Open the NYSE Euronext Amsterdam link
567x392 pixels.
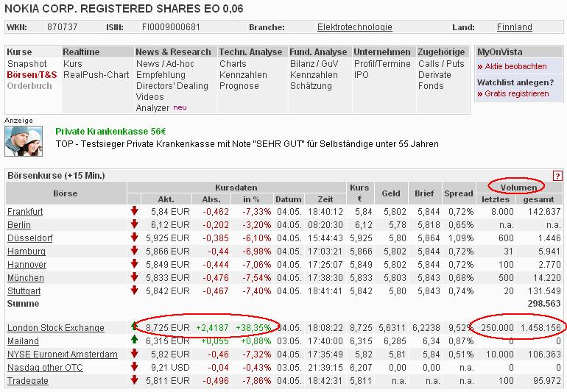click(62, 354)
